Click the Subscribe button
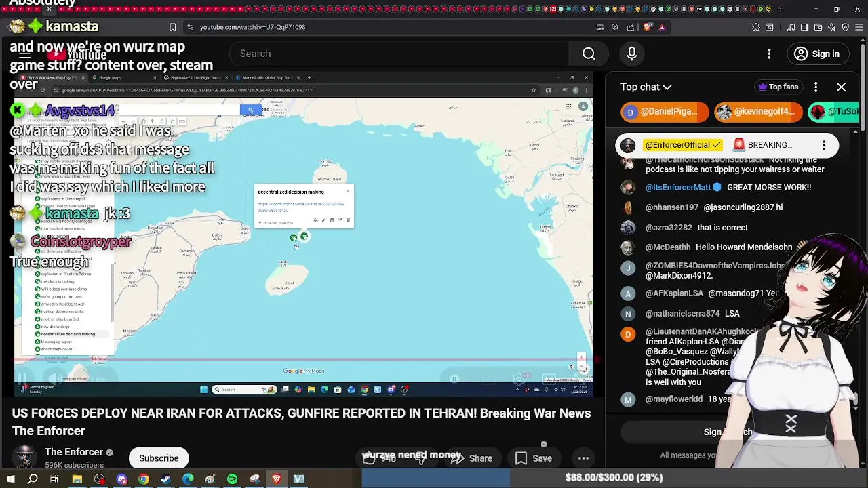 point(159,458)
